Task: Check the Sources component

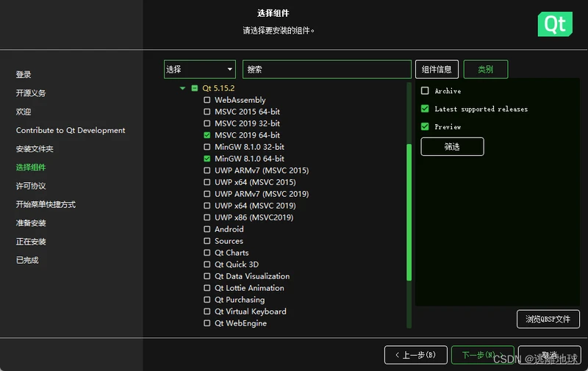Action: click(x=207, y=241)
